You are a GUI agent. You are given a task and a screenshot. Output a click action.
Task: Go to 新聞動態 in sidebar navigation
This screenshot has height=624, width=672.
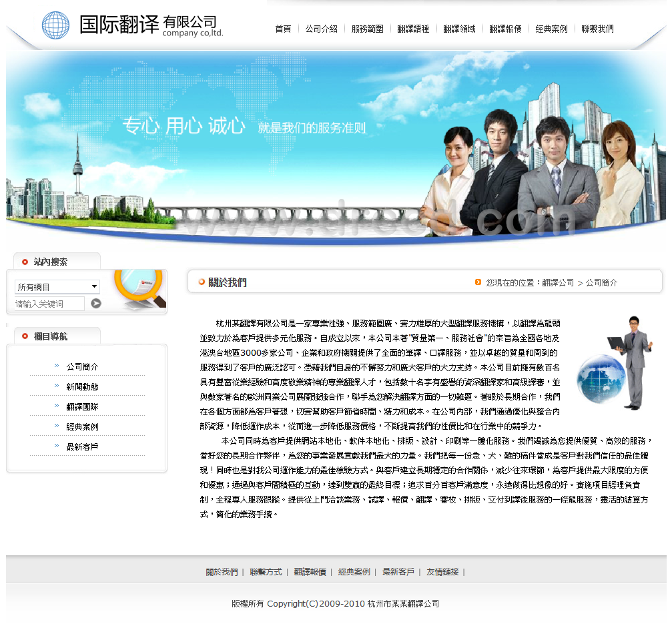click(x=82, y=387)
